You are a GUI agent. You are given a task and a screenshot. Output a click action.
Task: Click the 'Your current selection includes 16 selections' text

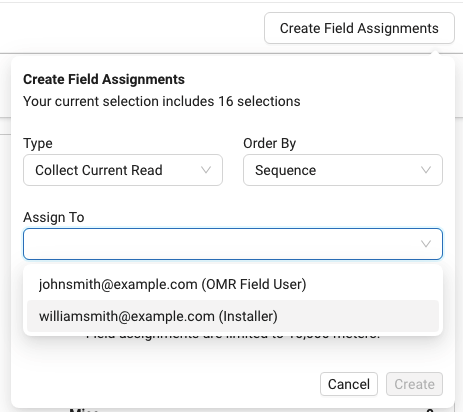click(x=162, y=101)
